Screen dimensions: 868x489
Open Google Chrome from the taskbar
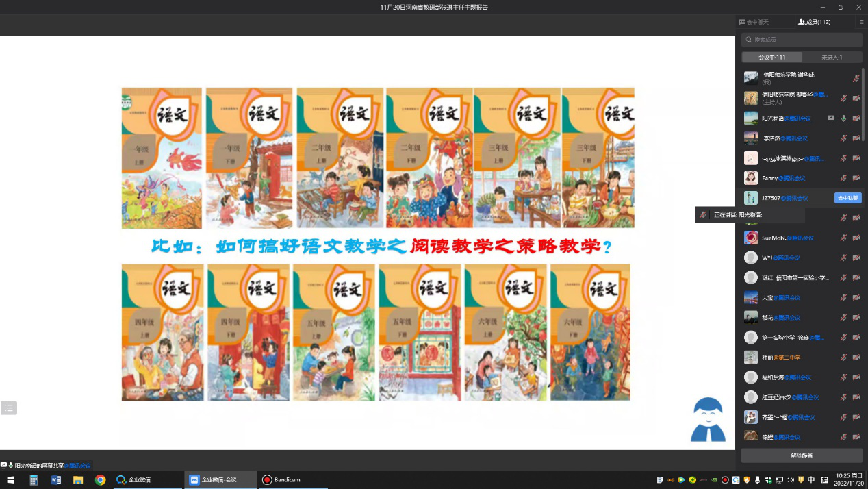tap(100, 480)
